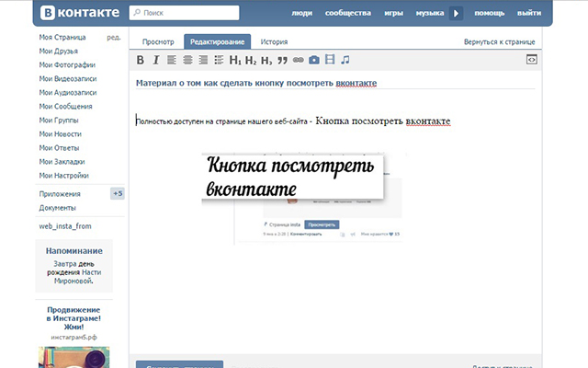
Task: Open Мои Фотографии in the sidebar
Action: click(67, 65)
